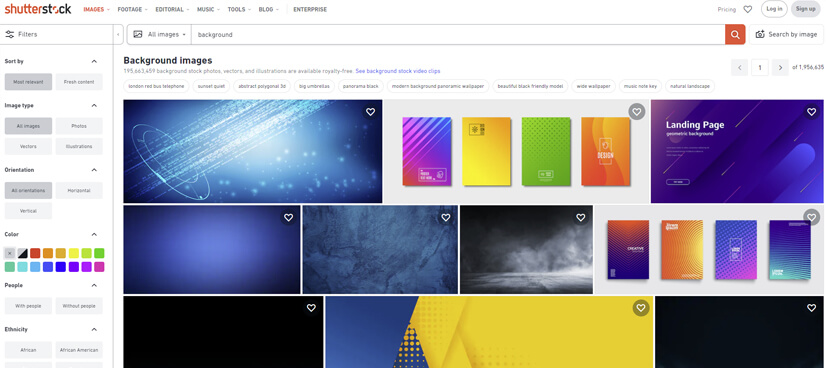
Task: Pick the red color swatch filter
Action: [35, 253]
